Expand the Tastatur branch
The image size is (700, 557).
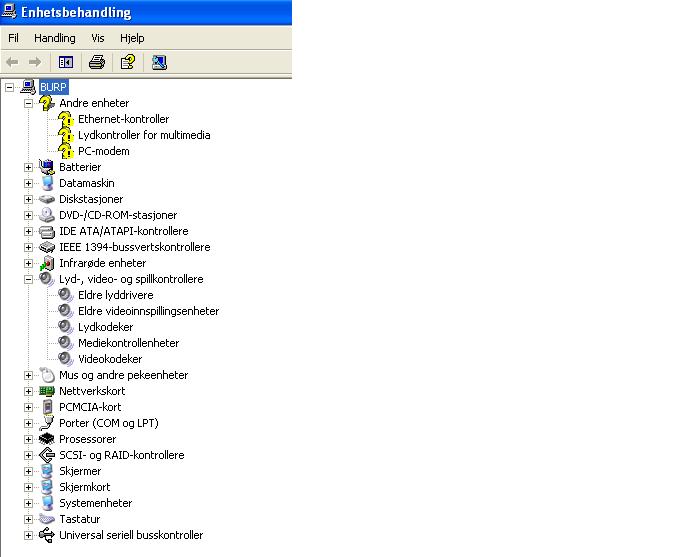click(29, 520)
